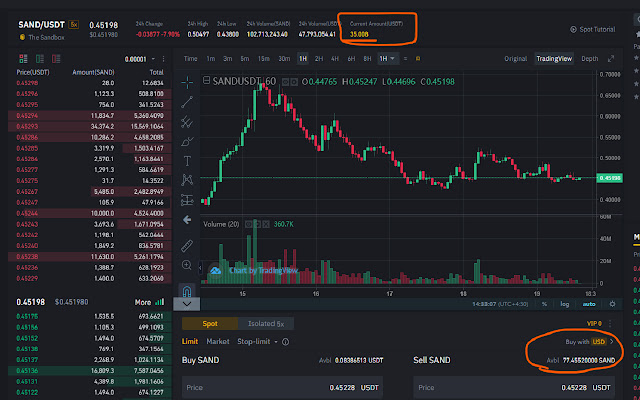This screenshot has height=400, width=640.
Task: Collapse chart left toolbar with side arrow
Action: coord(200,268)
